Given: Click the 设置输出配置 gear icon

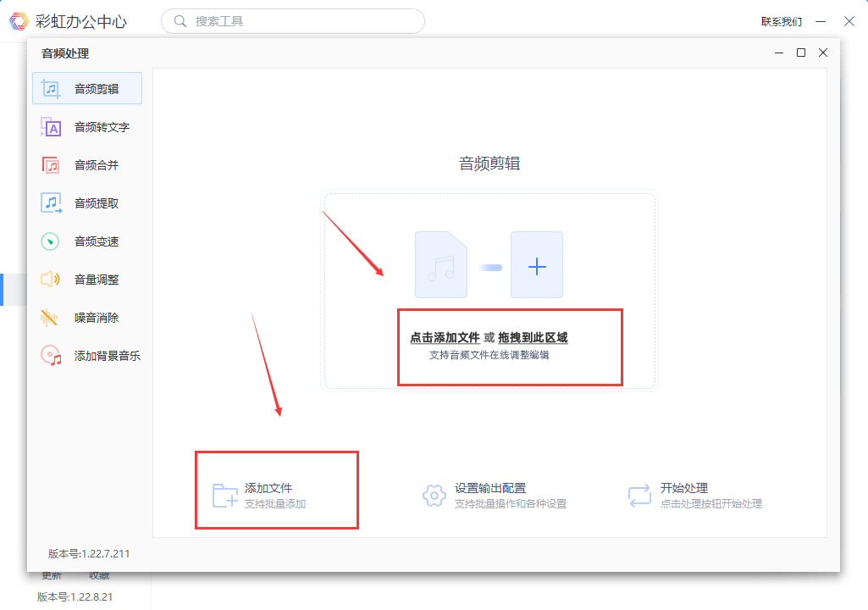Looking at the screenshot, I should (x=434, y=496).
